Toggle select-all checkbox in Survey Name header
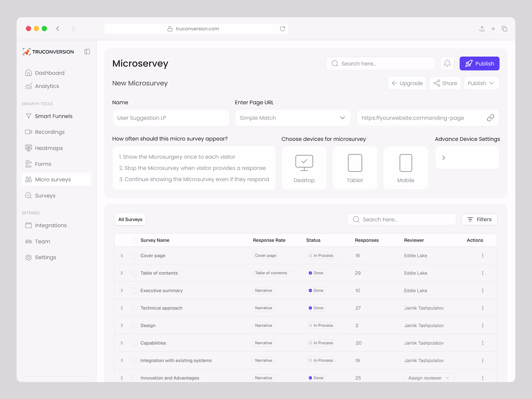532x399 pixels. tap(135, 240)
